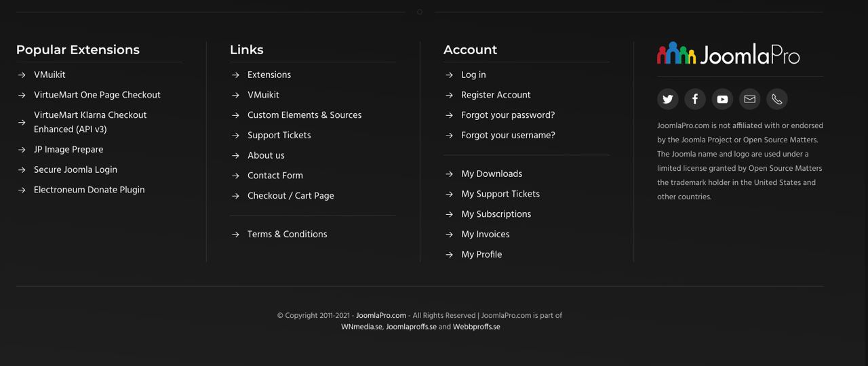
Task: Open the Facebook social icon
Action: pyautogui.click(x=695, y=100)
